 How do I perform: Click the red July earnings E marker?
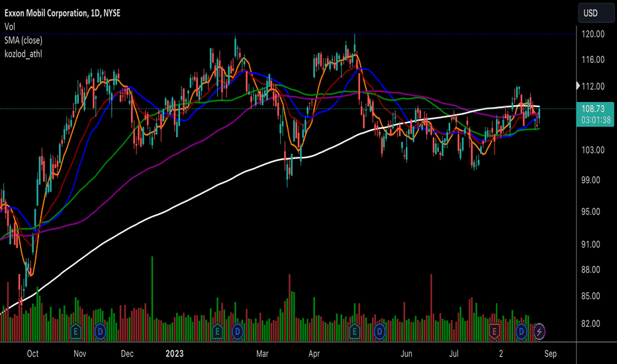pos(495,332)
